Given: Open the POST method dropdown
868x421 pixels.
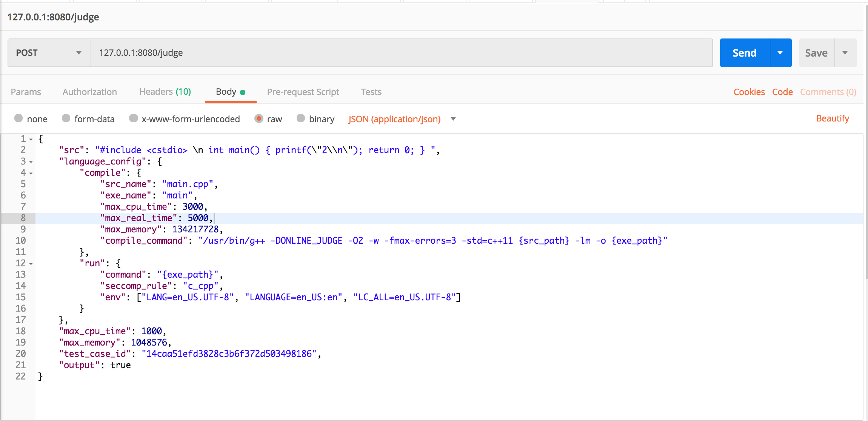Looking at the screenshot, I should point(49,53).
